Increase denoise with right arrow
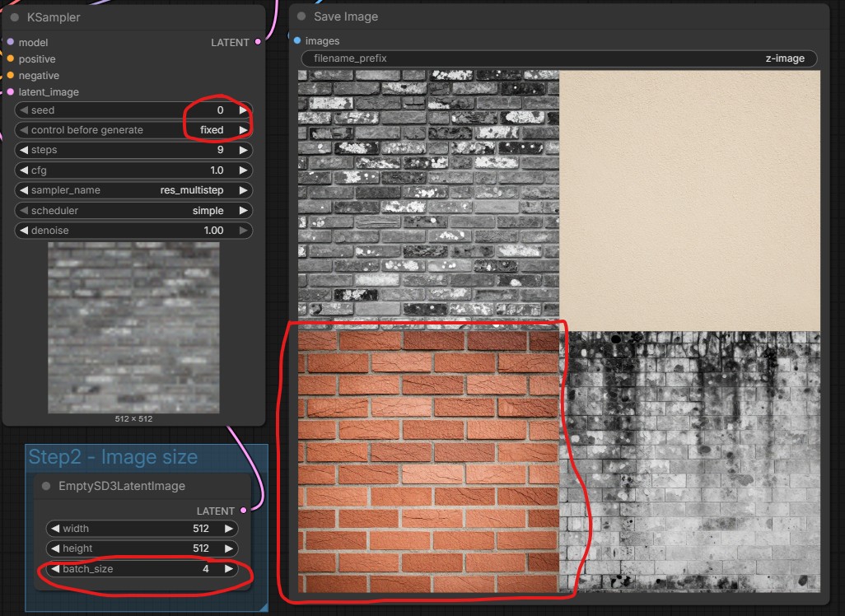 [242, 231]
